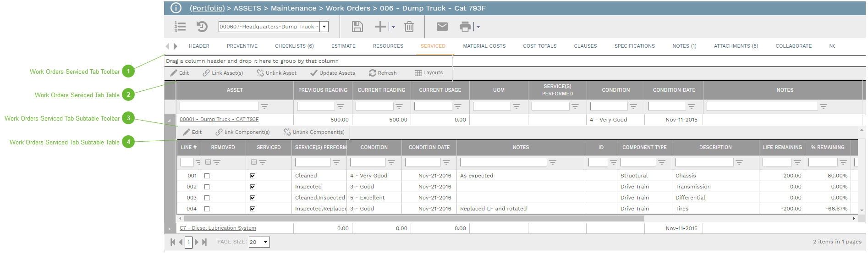The image size is (868, 254).
Task: Open the 00001 - Dump Truck asset link
Action: (219, 119)
